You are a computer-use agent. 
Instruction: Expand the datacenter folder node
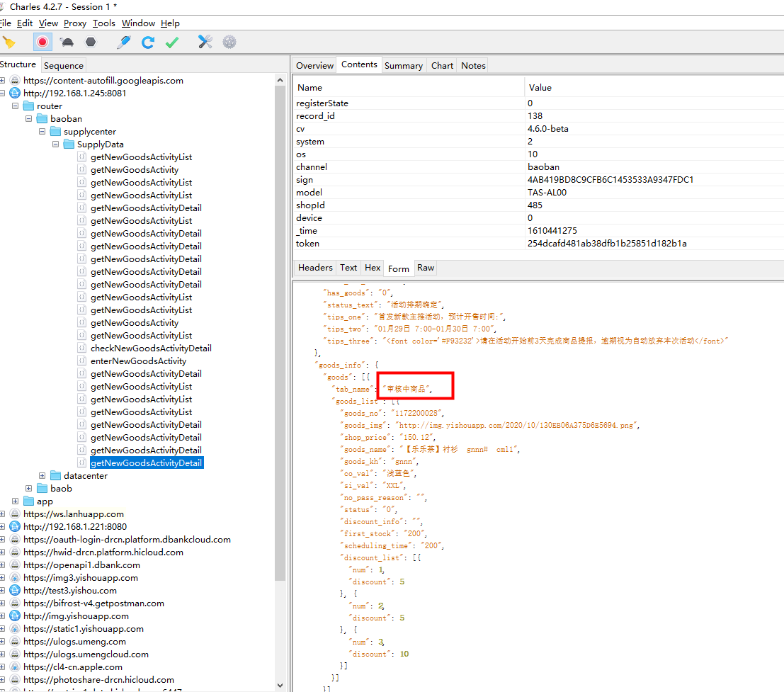click(42, 475)
